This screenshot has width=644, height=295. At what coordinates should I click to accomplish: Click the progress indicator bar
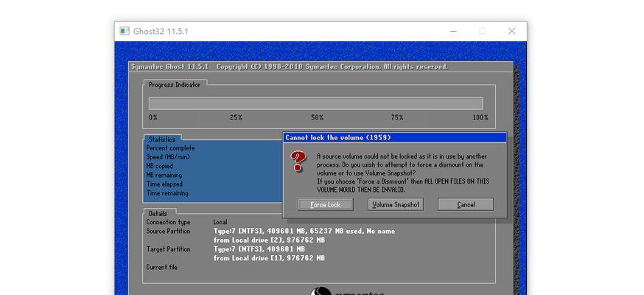[315, 103]
